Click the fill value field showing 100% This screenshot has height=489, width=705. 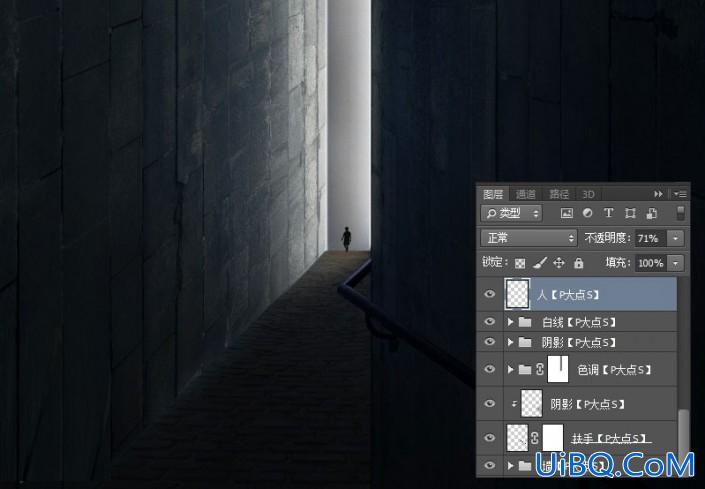point(651,263)
